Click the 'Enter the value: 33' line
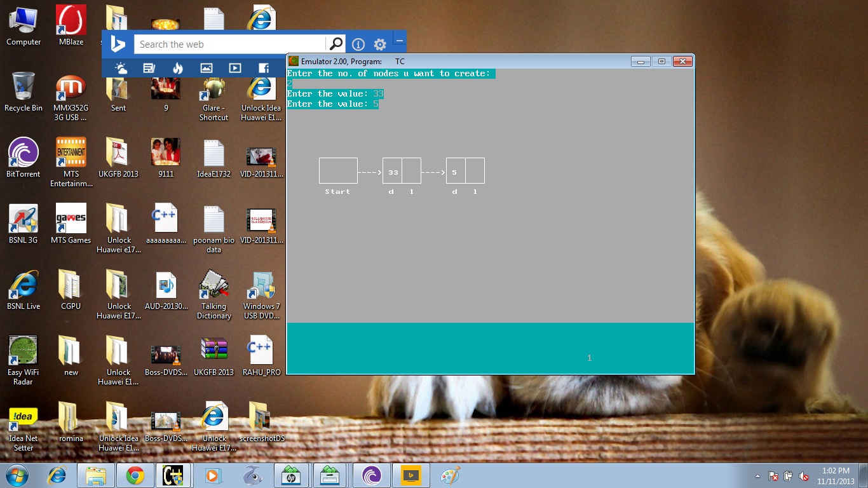Viewport: 868px width, 488px height. [x=336, y=93]
